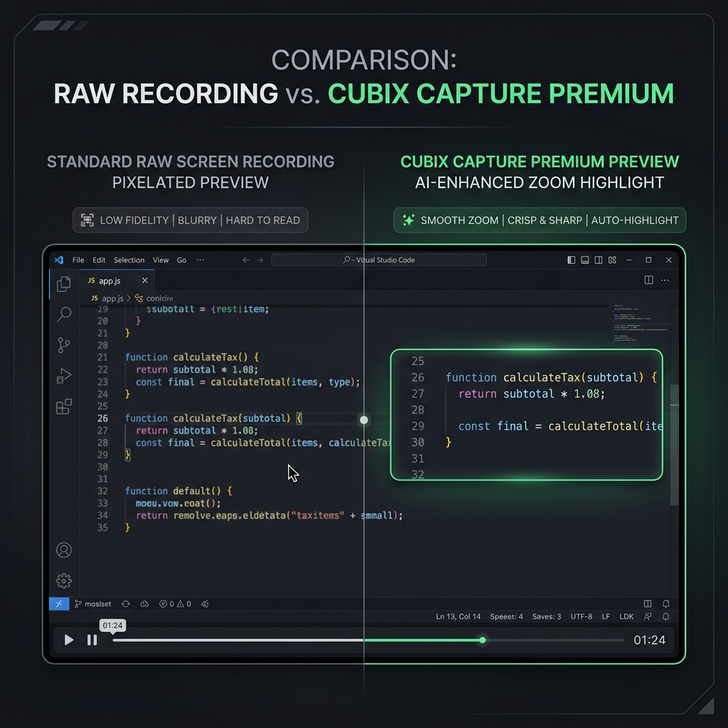Open the View menu
728x728 pixels.
point(161,260)
